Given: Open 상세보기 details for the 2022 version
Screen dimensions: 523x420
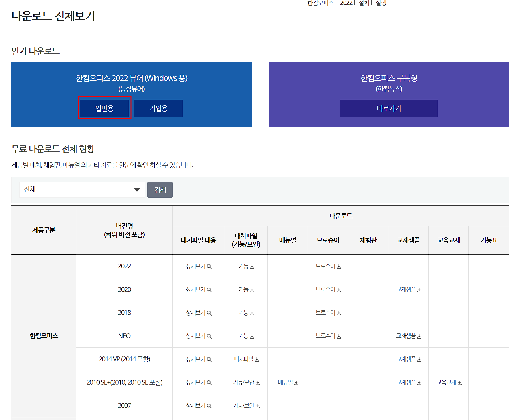Looking at the screenshot, I should coord(198,266).
